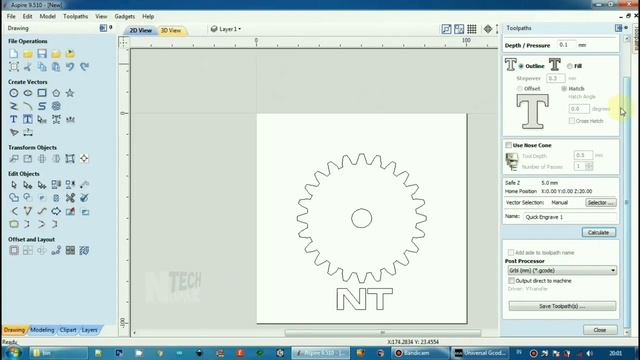
Task: Click the toolpath Name field Quick Engrave 1
Action: point(570,217)
